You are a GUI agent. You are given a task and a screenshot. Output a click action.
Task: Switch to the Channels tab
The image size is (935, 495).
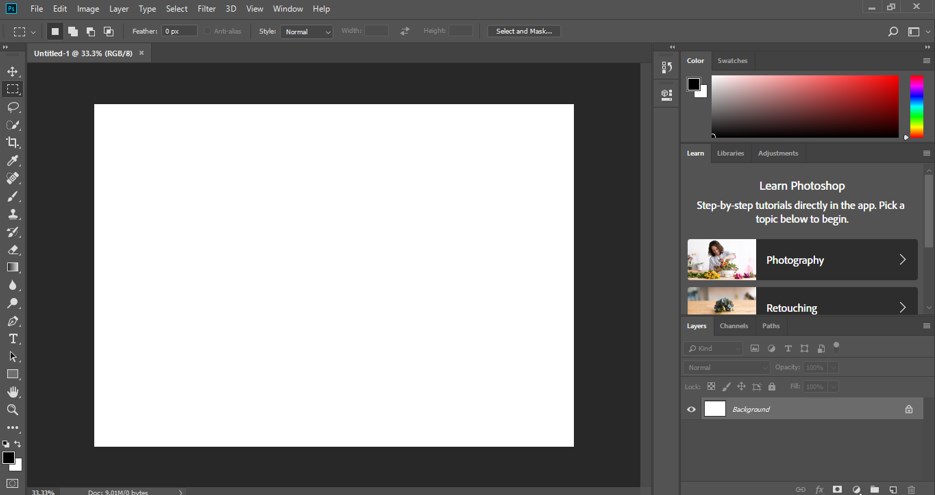pos(733,326)
